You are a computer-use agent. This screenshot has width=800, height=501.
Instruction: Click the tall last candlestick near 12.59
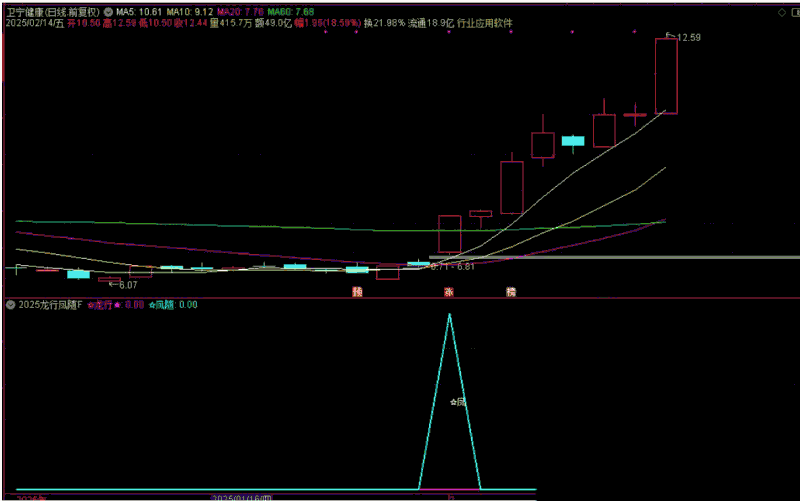[666, 75]
